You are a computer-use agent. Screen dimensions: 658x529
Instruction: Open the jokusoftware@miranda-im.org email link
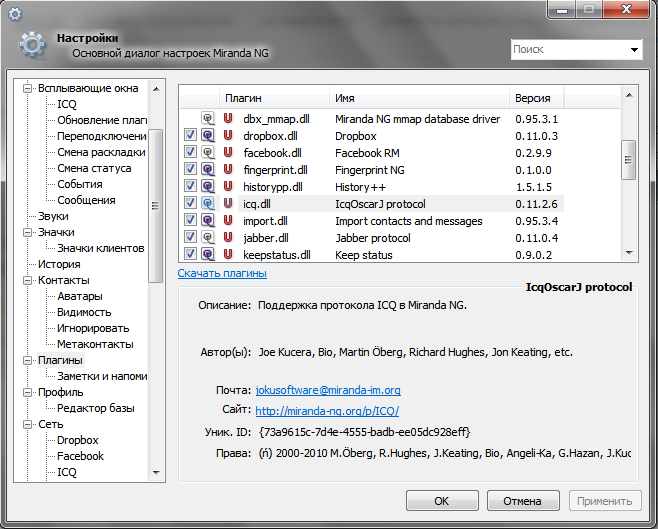tap(328, 390)
